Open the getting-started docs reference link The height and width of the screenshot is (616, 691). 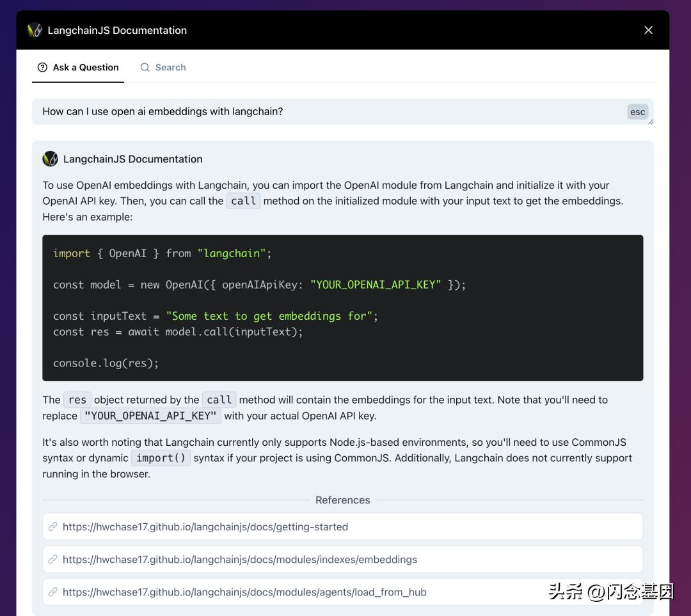click(205, 527)
